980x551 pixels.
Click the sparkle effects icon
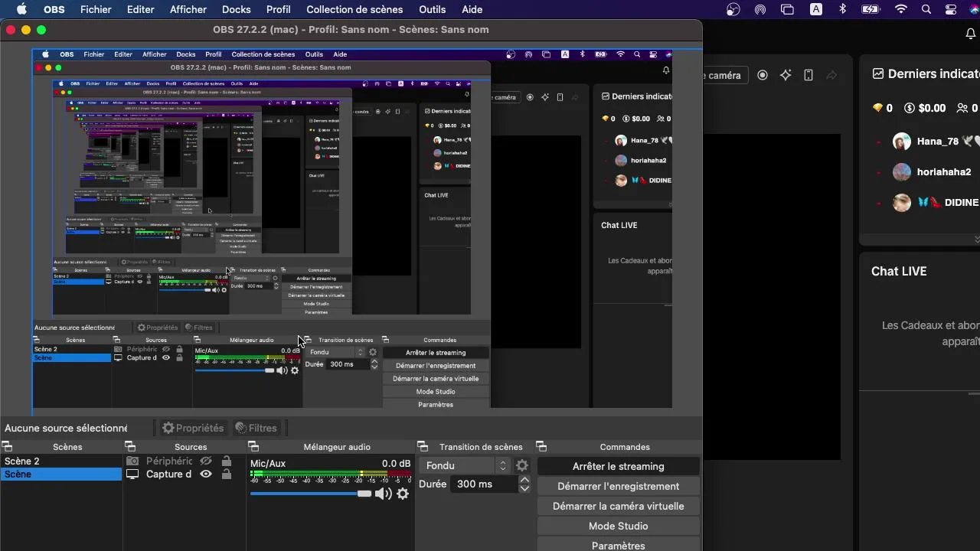click(x=786, y=75)
